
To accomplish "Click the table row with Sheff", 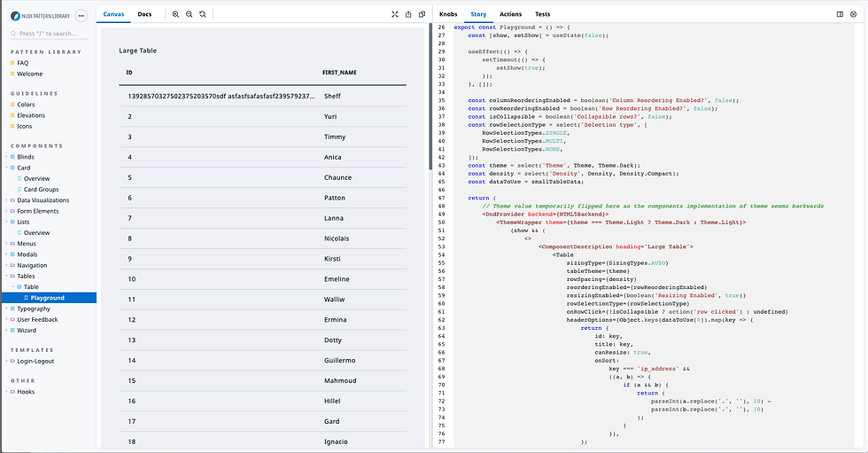I will [x=262, y=96].
